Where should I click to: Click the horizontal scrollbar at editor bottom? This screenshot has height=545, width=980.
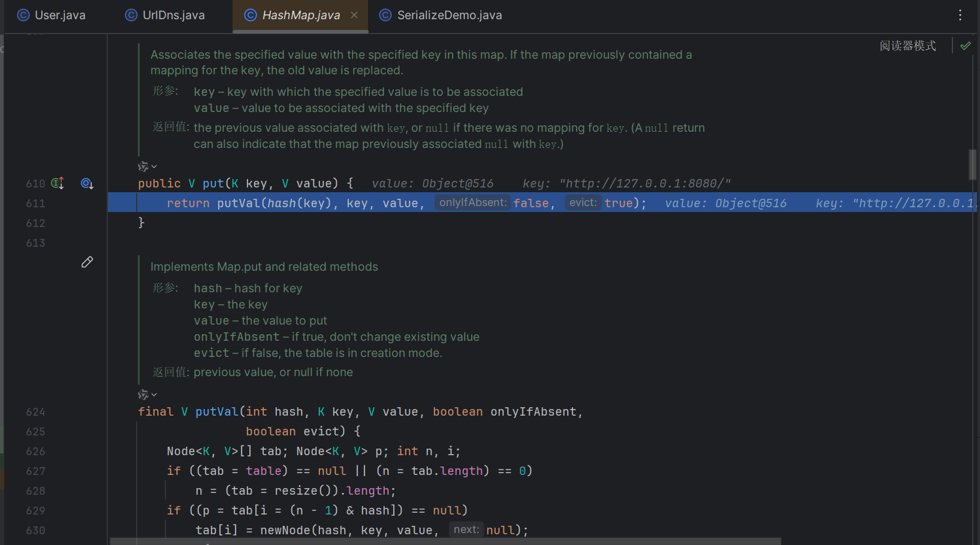coord(445,541)
